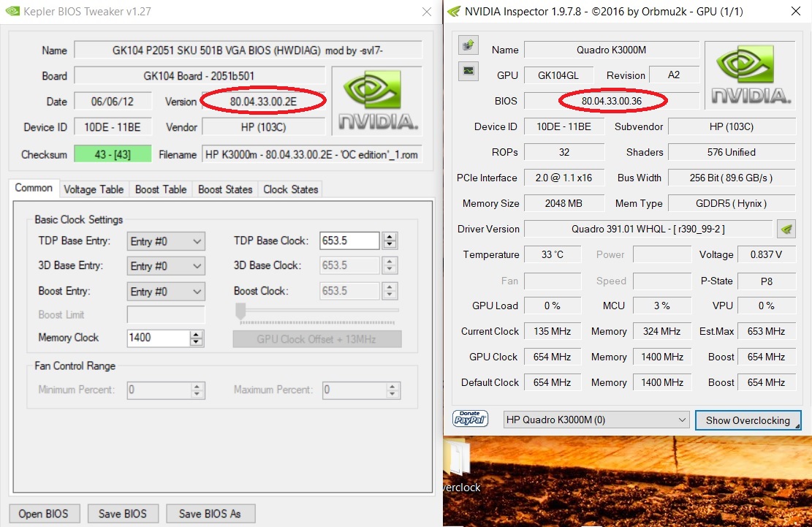Switch to the Voltage Table tab
Viewport: 812px width, 527px height.
tap(94, 189)
